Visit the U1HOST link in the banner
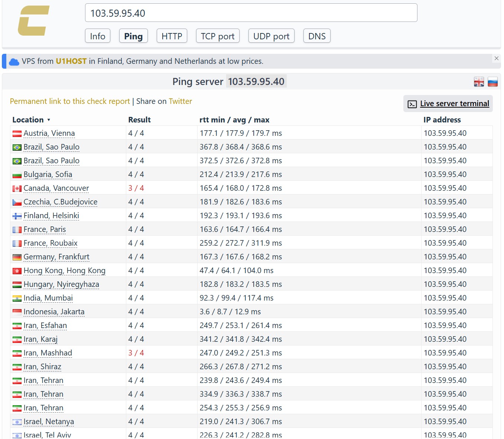 pyautogui.click(x=71, y=61)
